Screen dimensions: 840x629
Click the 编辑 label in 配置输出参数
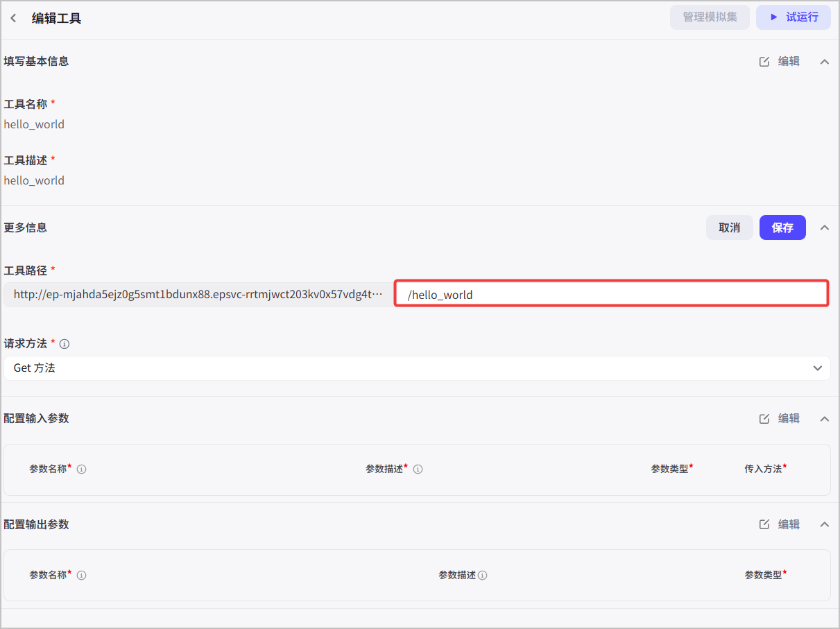pyautogui.click(x=789, y=525)
